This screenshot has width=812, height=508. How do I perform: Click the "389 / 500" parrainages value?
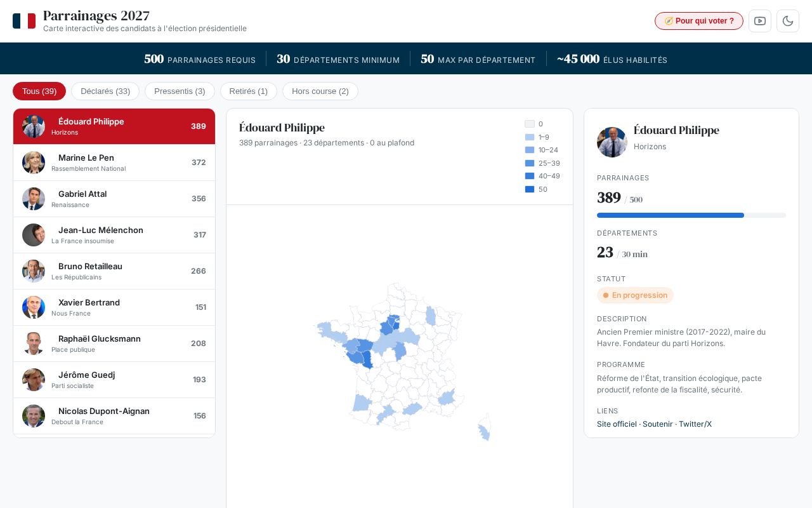[x=620, y=198]
